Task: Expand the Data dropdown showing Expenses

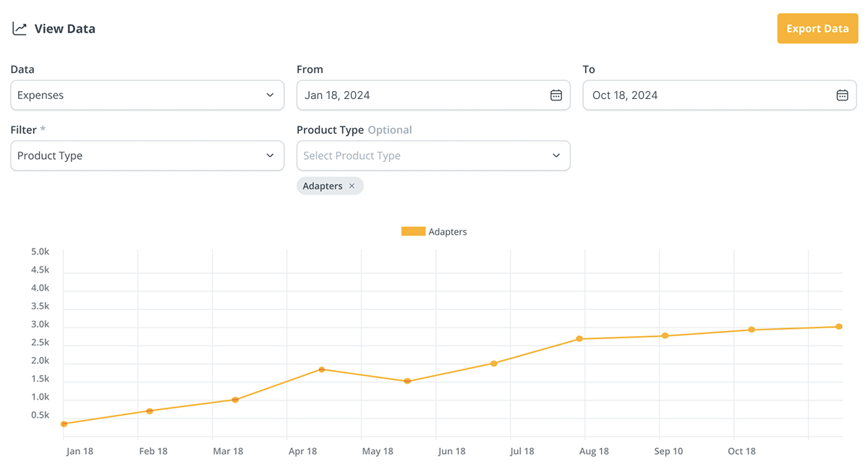Action: [x=147, y=95]
